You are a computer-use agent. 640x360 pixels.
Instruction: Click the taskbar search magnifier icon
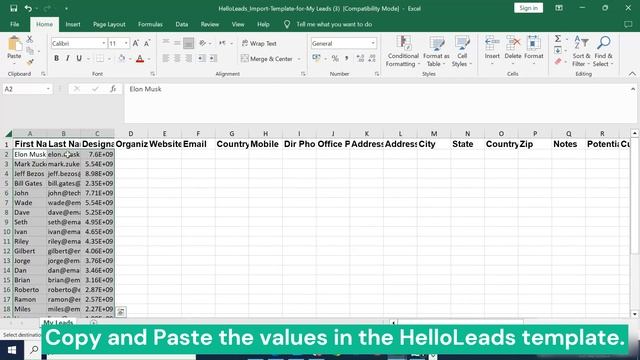[x=34, y=350]
